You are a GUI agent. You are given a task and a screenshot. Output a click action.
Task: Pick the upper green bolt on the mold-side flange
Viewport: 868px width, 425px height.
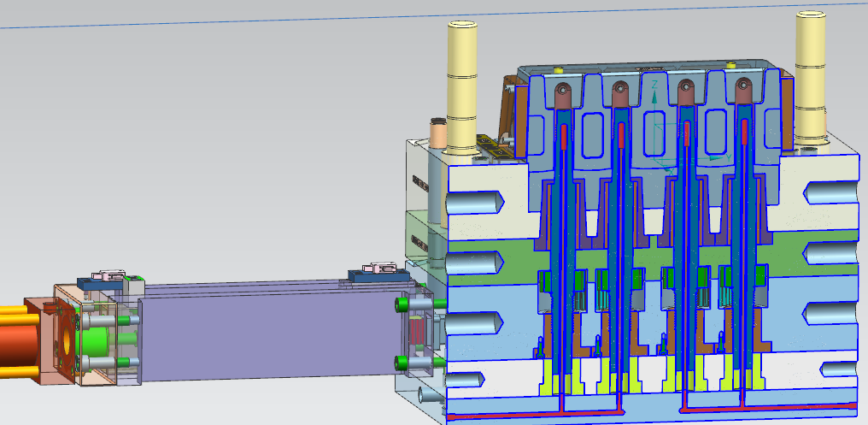click(x=402, y=304)
